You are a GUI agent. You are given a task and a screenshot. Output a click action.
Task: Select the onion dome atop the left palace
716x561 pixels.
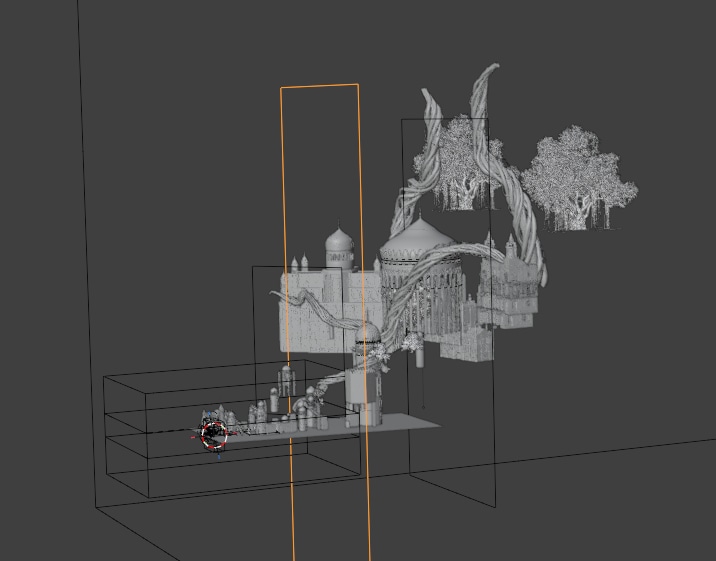pyautogui.click(x=341, y=243)
